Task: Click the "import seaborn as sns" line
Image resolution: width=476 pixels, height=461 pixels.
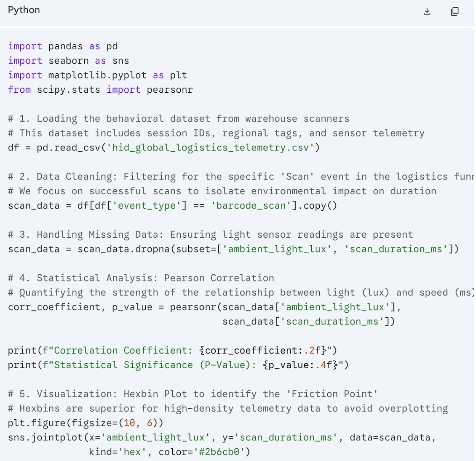Action: (x=69, y=61)
